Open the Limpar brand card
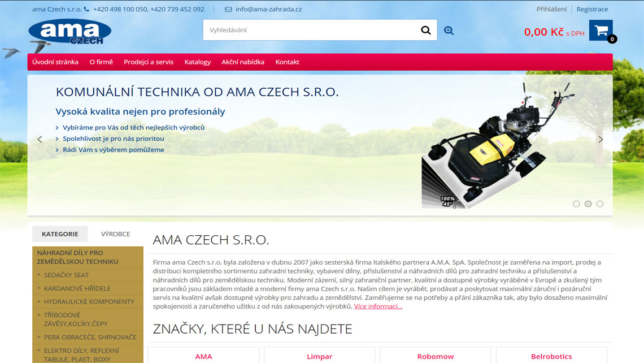 [x=320, y=356]
